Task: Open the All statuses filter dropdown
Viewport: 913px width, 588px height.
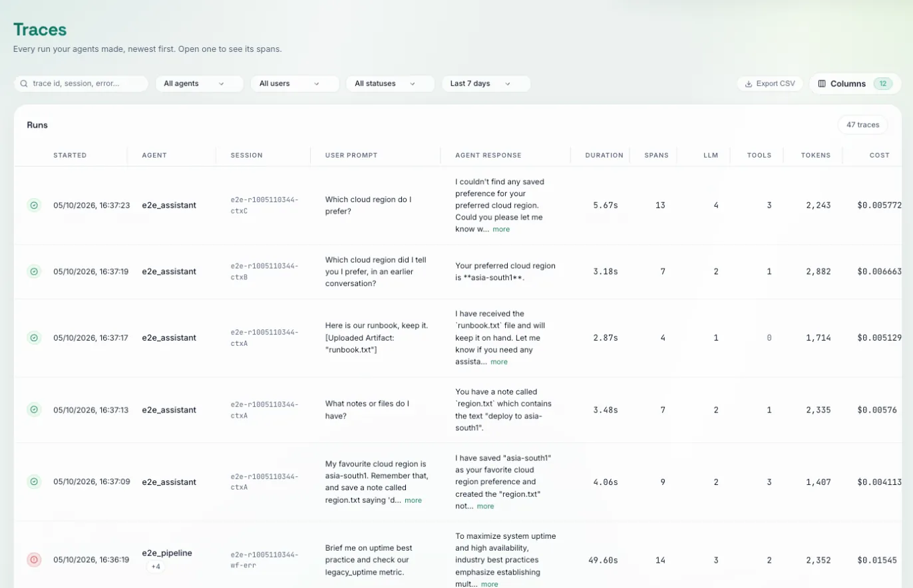Action: click(390, 84)
